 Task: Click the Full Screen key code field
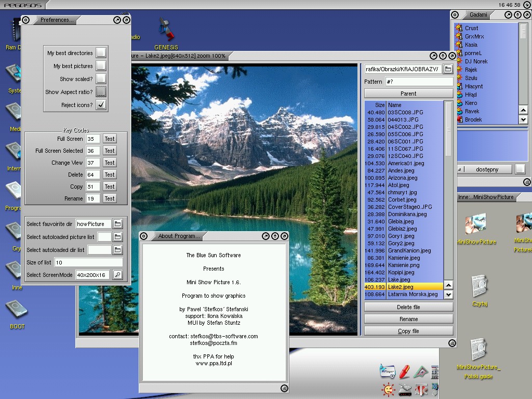click(x=93, y=139)
